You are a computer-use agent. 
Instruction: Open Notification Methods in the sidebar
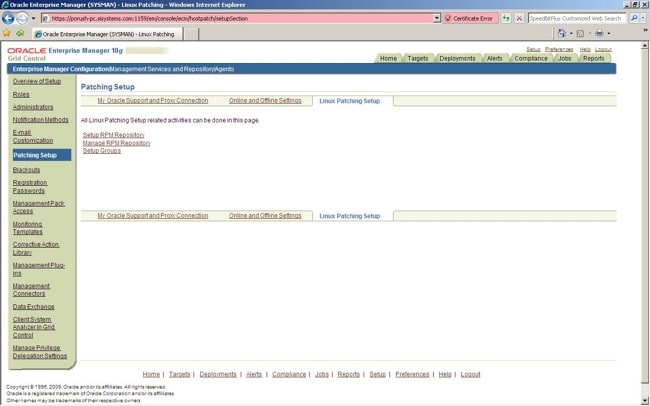40,119
